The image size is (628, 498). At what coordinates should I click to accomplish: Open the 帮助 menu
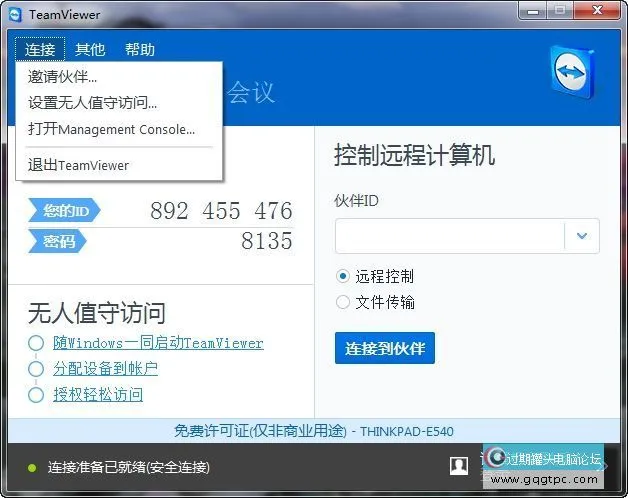click(140, 50)
